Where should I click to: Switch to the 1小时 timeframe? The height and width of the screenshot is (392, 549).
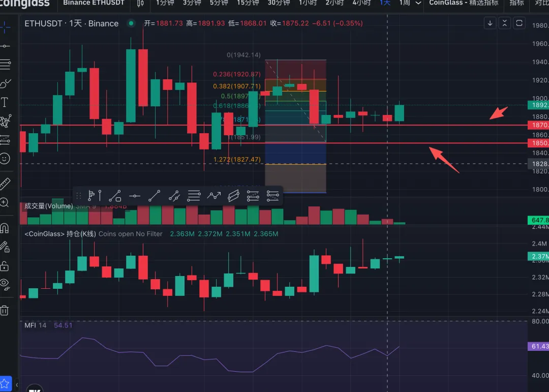tap(308, 3)
